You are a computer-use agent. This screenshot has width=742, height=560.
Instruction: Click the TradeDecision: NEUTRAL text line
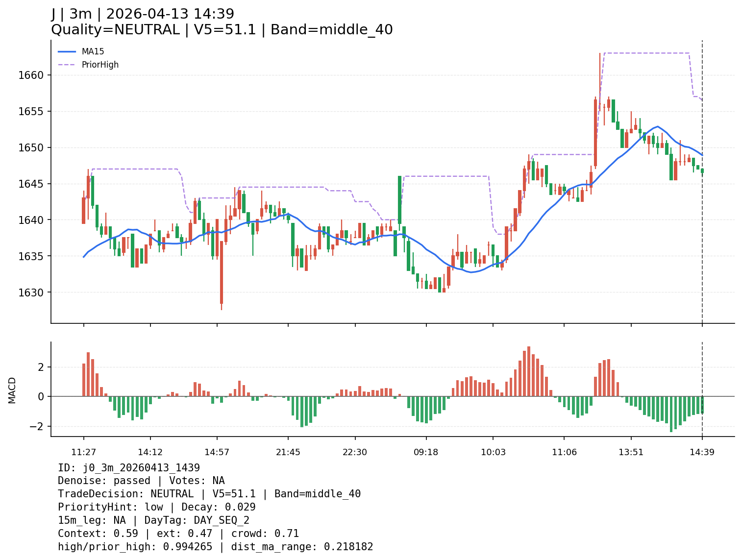point(209,494)
